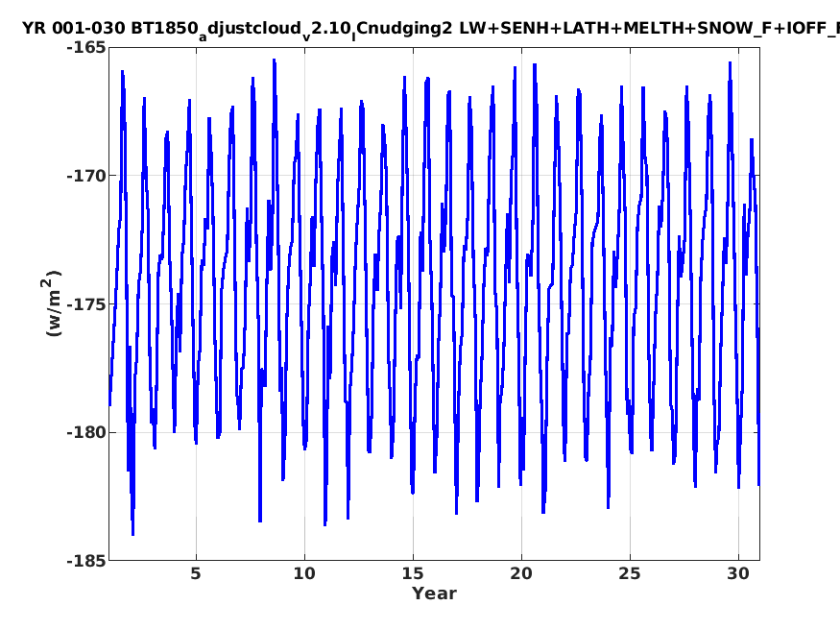Click the lowest trough near year 2

(x=132, y=534)
